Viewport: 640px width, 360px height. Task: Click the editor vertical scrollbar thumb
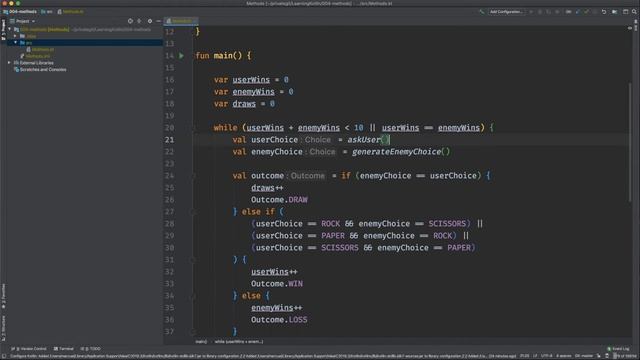pos(630,141)
